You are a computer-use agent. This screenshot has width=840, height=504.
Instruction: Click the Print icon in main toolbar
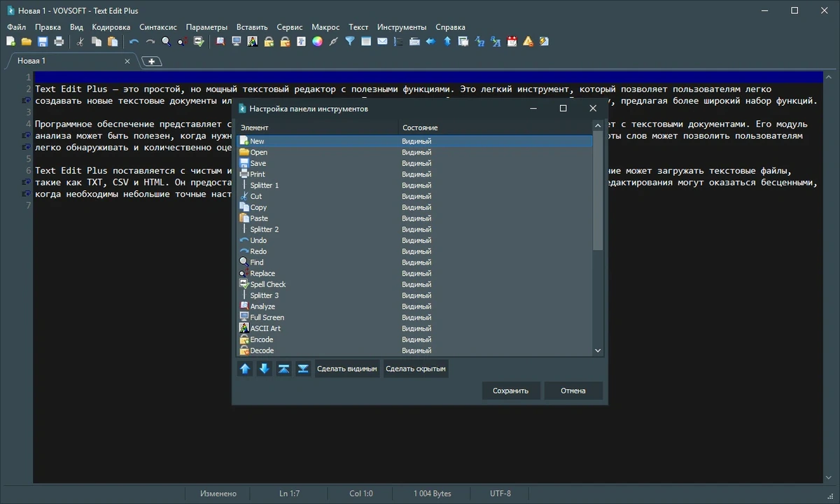(x=59, y=41)
